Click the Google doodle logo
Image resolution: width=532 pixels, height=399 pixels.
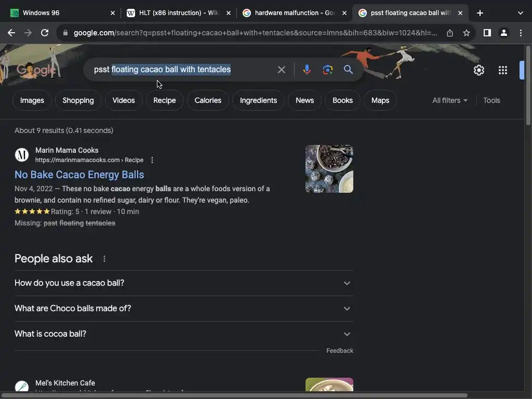[36, 70]
